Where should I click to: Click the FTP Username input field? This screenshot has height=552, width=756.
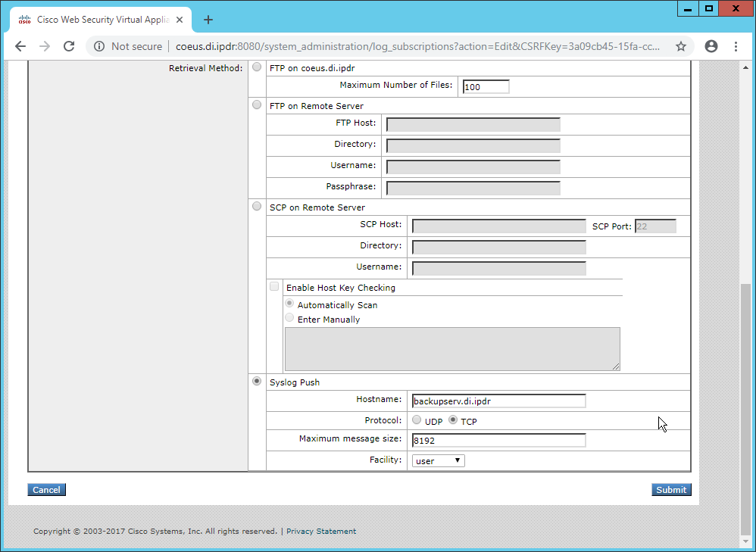[473, 167]
